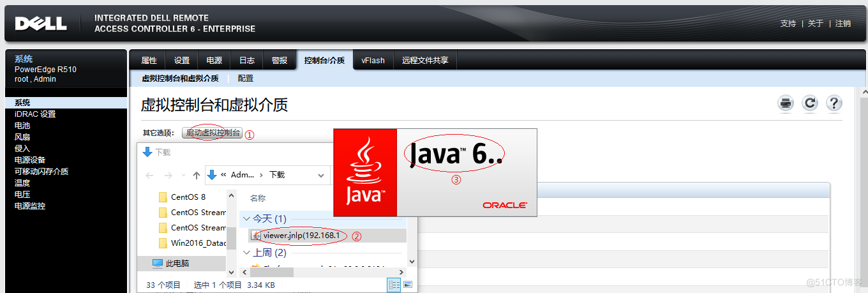Click the Java splash screen logo
The height and width of the screenshot is (293, 868).
[x=365, y=172]
